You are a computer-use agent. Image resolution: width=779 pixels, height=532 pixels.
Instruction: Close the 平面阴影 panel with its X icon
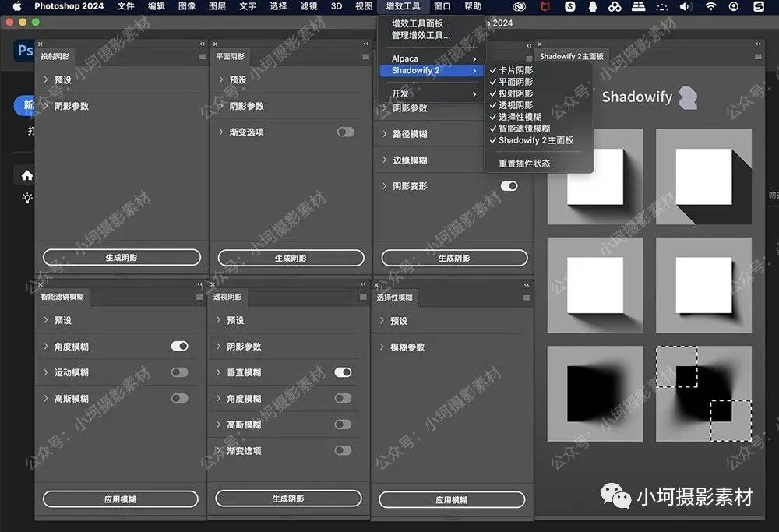(x=215, y=44)
